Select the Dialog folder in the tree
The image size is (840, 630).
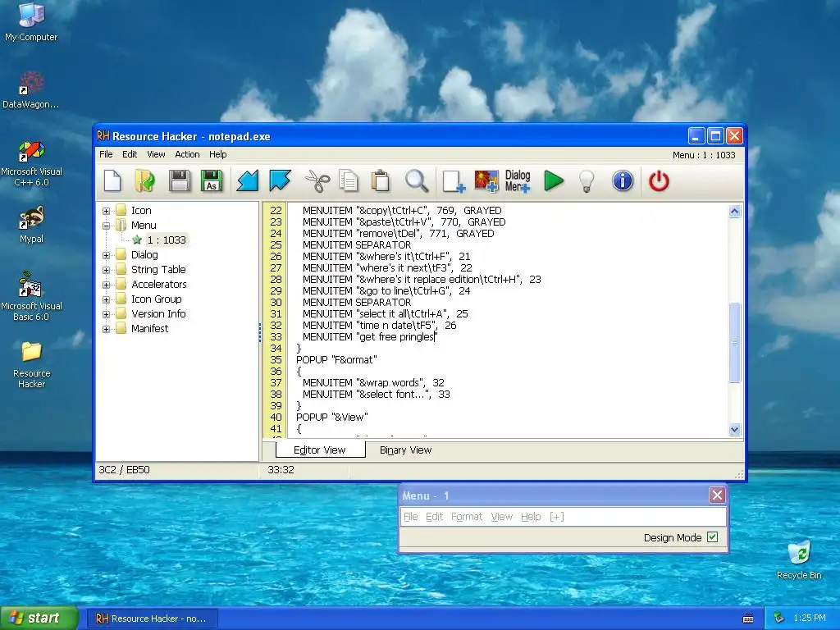[144, 255]
